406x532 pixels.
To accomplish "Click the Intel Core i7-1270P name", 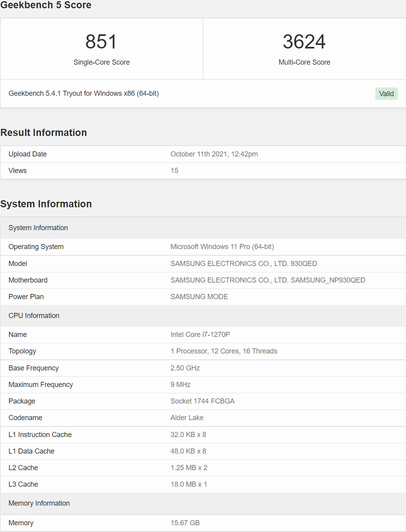I will pos(200,335).
